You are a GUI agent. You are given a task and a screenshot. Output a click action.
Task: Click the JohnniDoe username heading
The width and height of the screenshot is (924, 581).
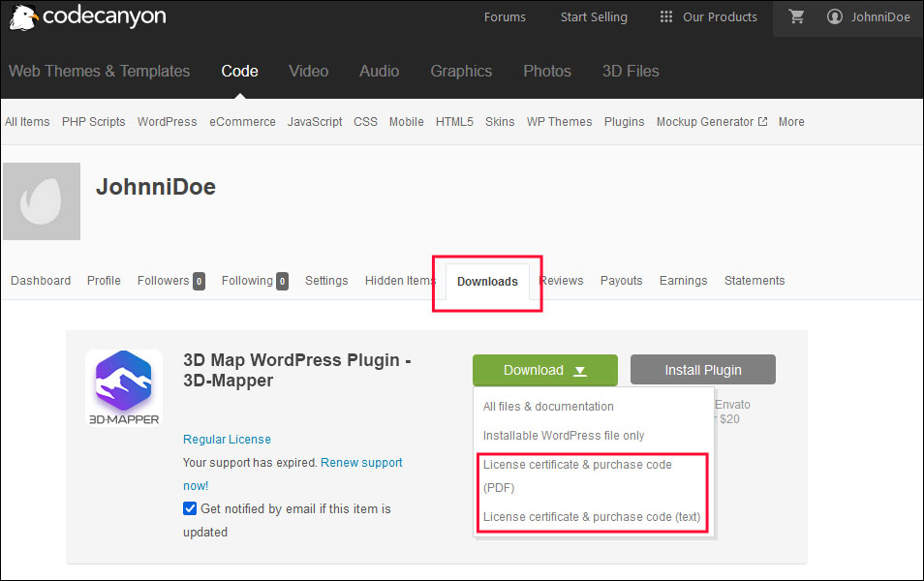click(156, 187)
